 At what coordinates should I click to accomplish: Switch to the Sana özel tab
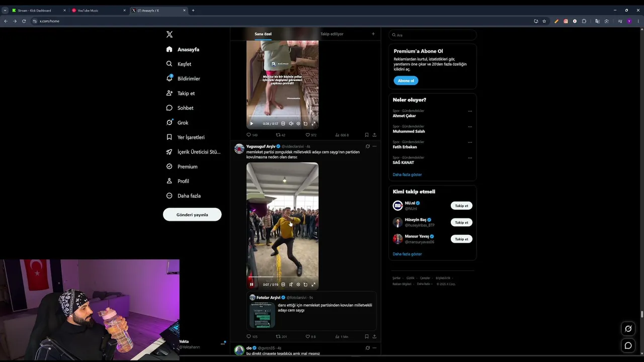click(263, 34)
